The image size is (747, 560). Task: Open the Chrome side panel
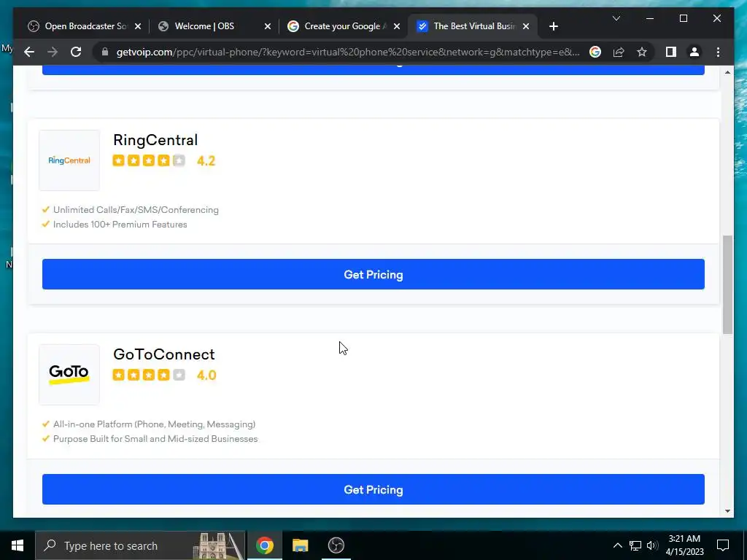coord(671,52)
